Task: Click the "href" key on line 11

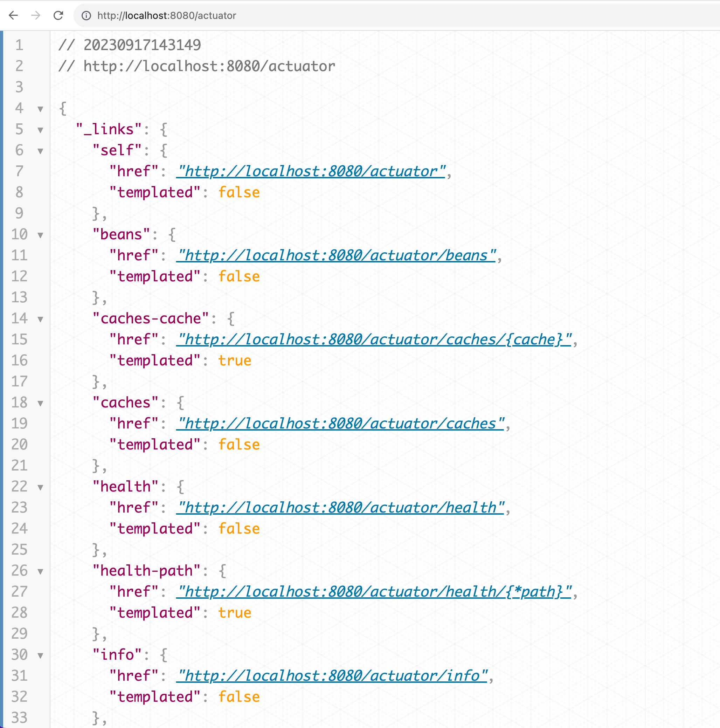Action: click(x=134, y=255)
